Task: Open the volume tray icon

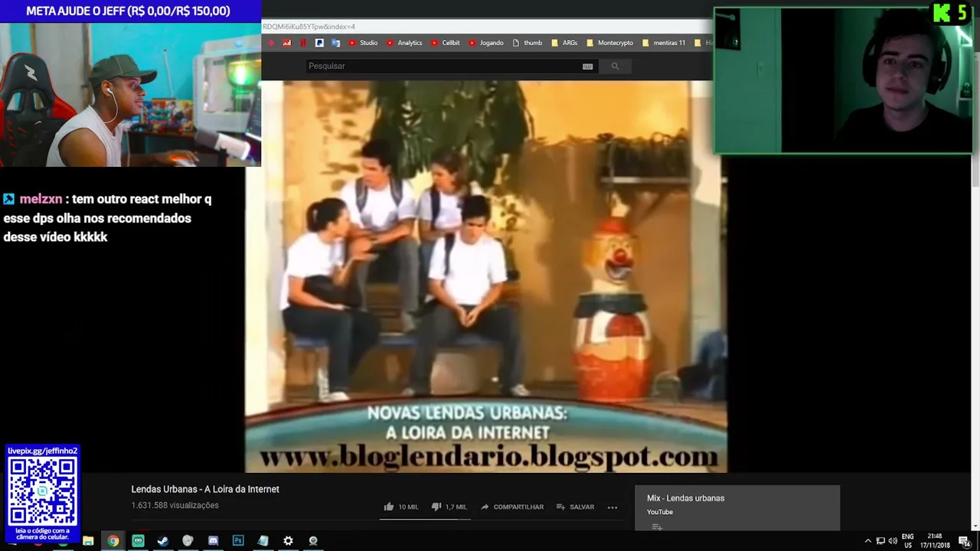Action: [893, 541]
